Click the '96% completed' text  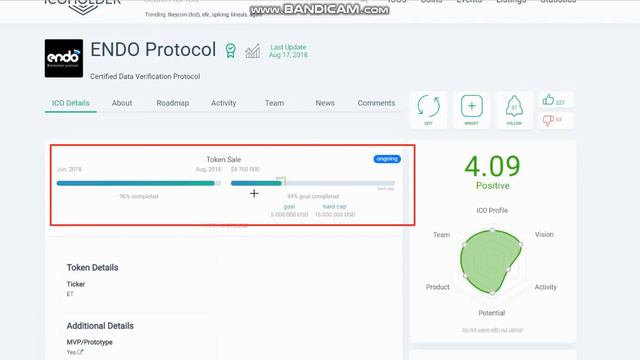click(x=139, y=196)
